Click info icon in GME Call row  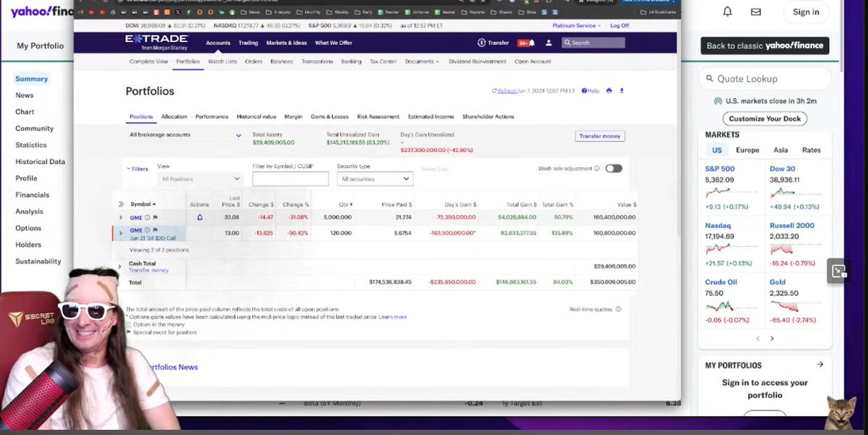148,230
